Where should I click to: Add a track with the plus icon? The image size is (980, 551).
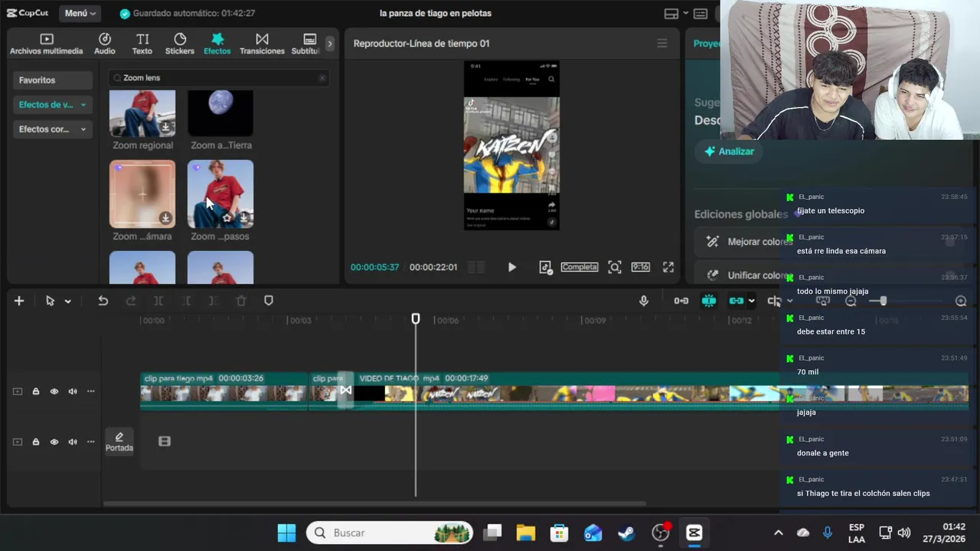(x=19, y=301)
